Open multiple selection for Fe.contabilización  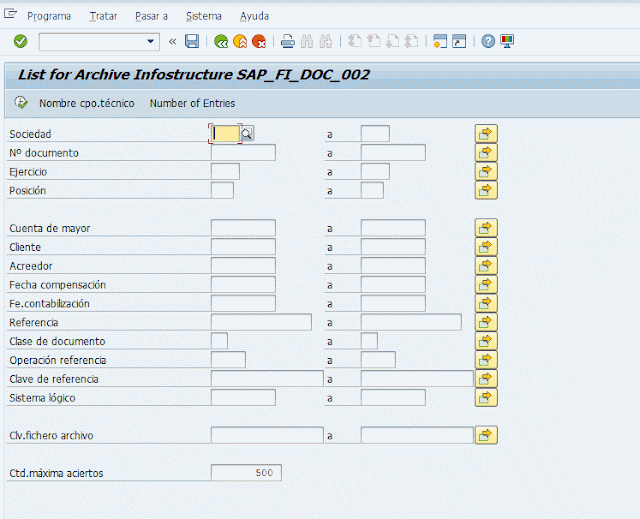(486, 303)
